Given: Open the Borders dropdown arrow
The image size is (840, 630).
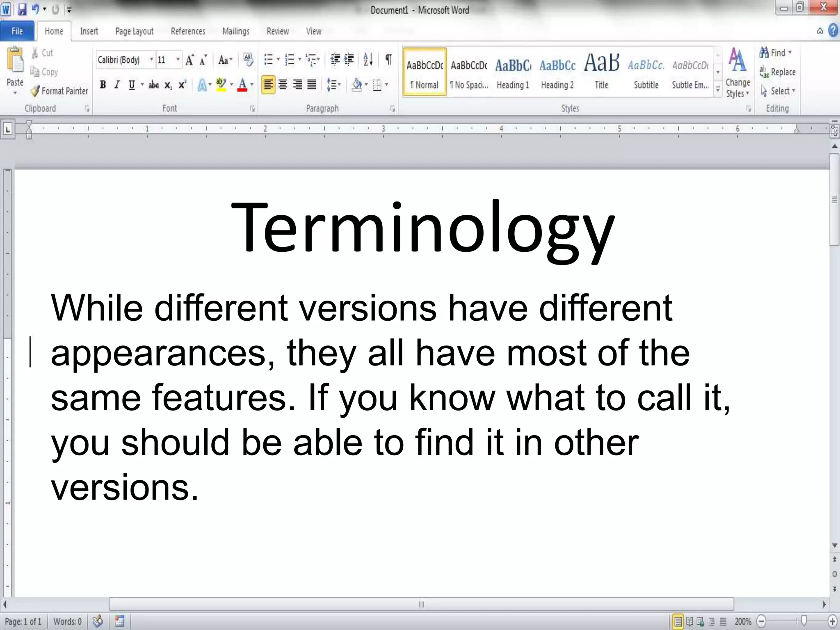Looking at the screenshot, I should click(x=386, y=85).
